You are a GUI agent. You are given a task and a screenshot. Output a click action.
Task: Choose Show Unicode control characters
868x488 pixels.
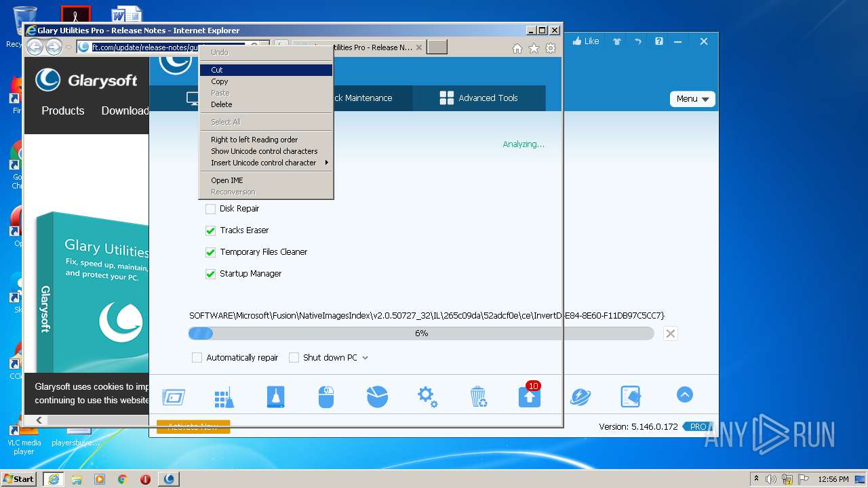pyautogui.click(x=266, y=151)
